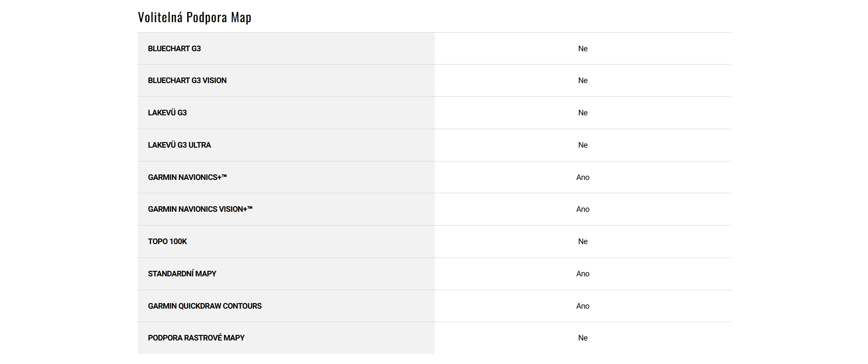Click the STANDARDNÍ MAPY label
Viewport: 868px width, 364px height.
click(x=182, y=274)
